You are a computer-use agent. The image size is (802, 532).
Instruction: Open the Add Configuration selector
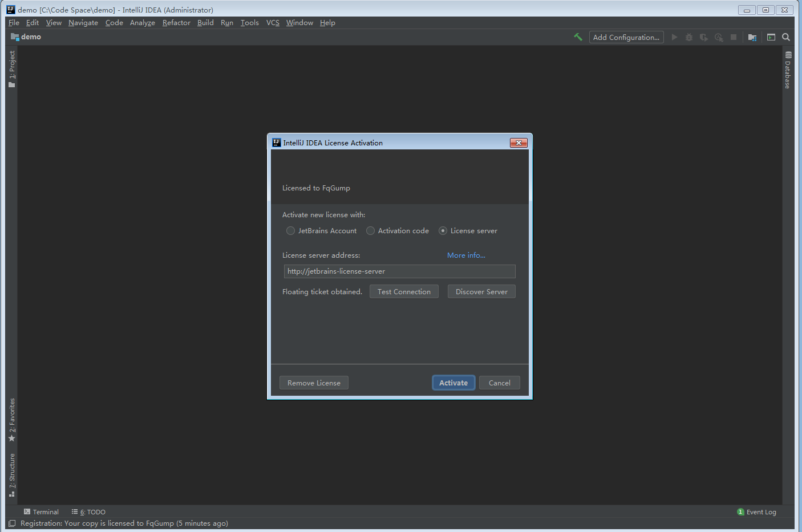[x=626, y=37]
